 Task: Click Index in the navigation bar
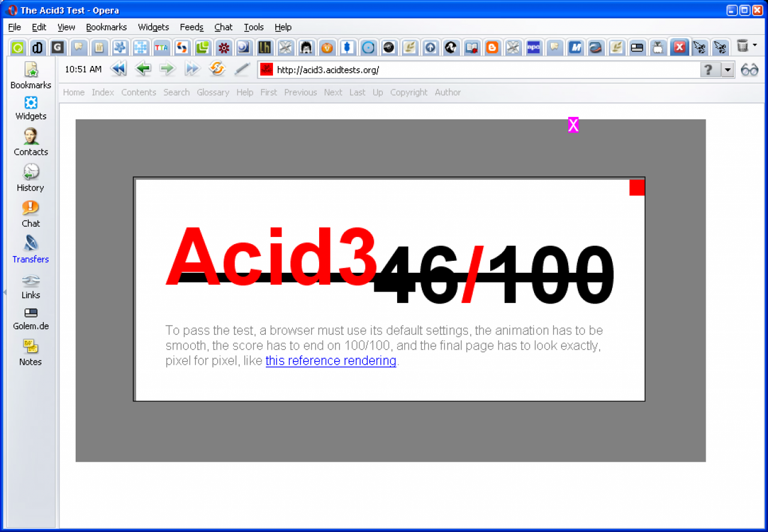click(x=103, y=92)
